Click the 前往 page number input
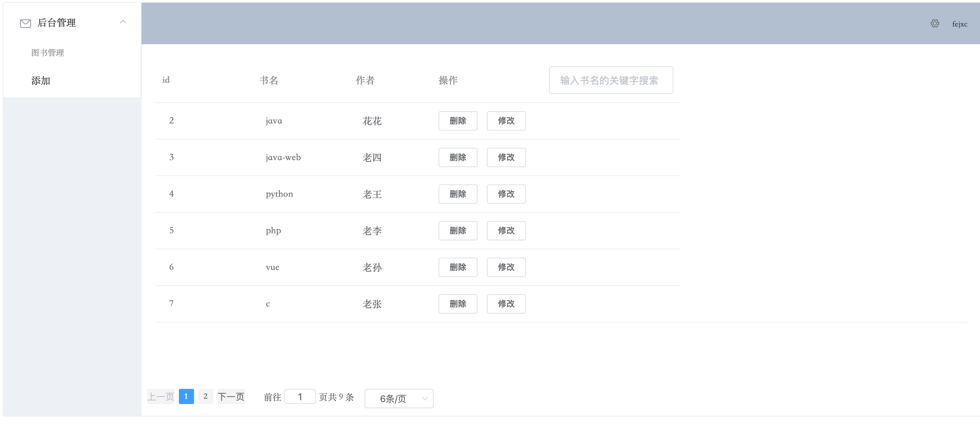The height and width of the screenshot is (431, 980). [300, 397]
